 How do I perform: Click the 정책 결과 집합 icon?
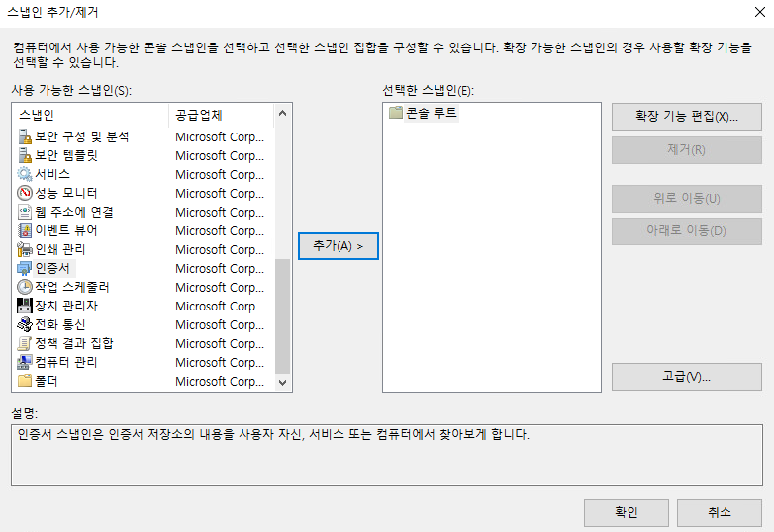(25, 343)
